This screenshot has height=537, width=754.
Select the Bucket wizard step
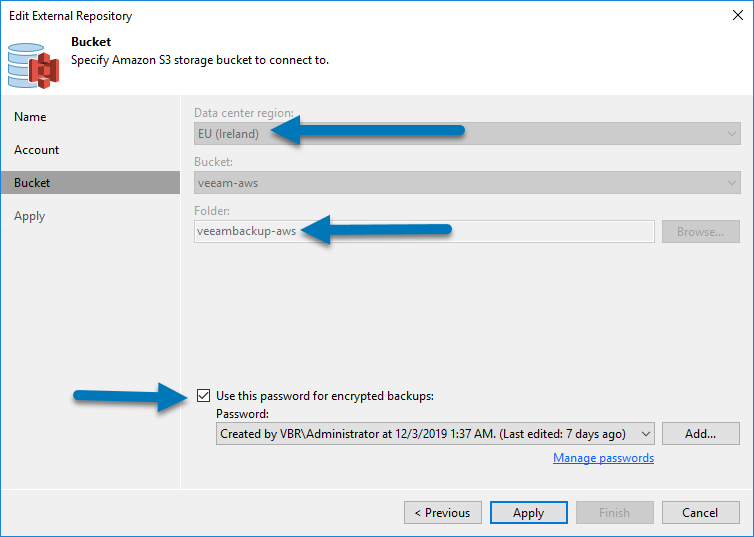click(90, 183)
